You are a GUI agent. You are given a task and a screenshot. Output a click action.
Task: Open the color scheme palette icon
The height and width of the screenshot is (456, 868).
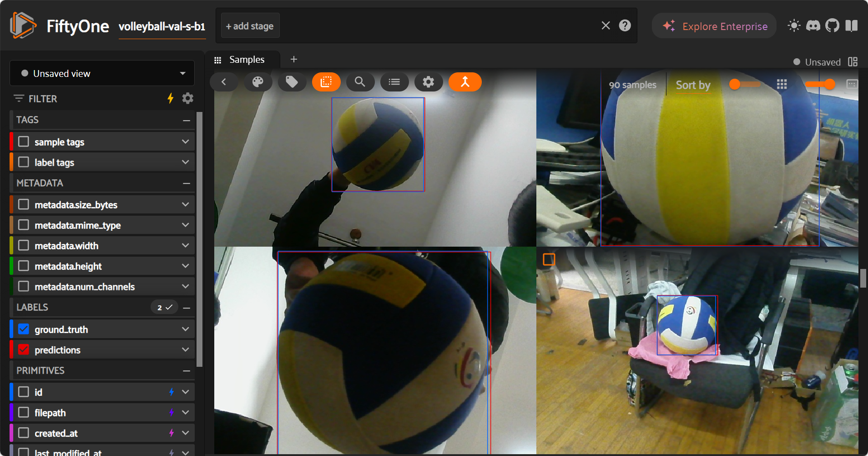(x=258, y=82)
